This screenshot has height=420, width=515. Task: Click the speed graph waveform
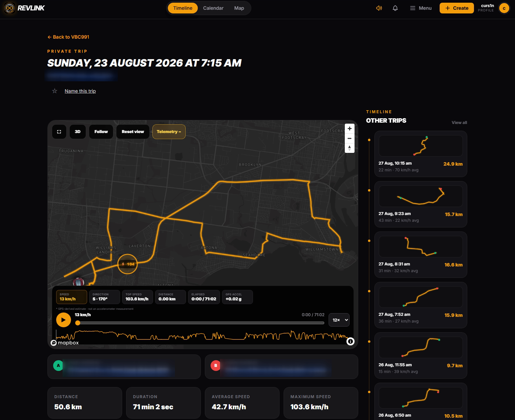tap(203, 336)
